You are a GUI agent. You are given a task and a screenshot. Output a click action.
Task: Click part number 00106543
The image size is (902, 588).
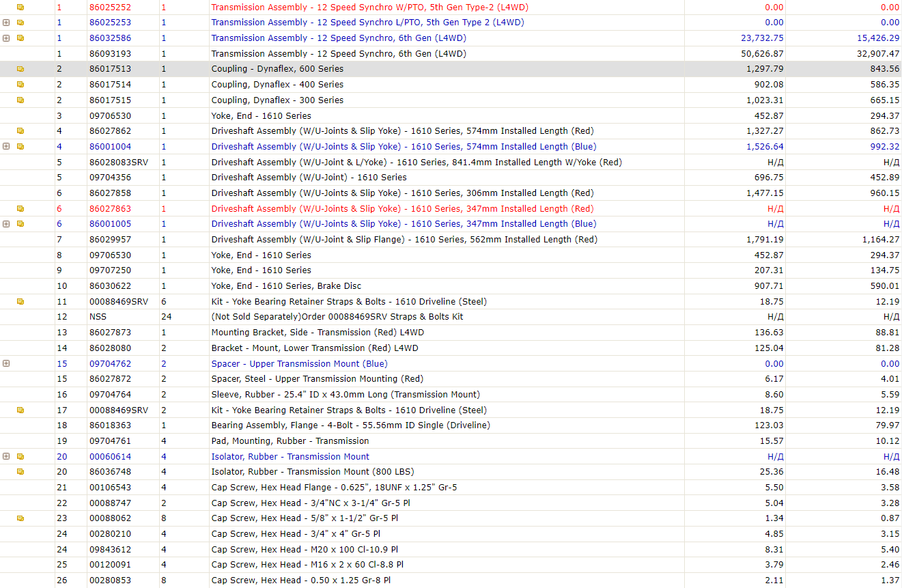(110, 488)
